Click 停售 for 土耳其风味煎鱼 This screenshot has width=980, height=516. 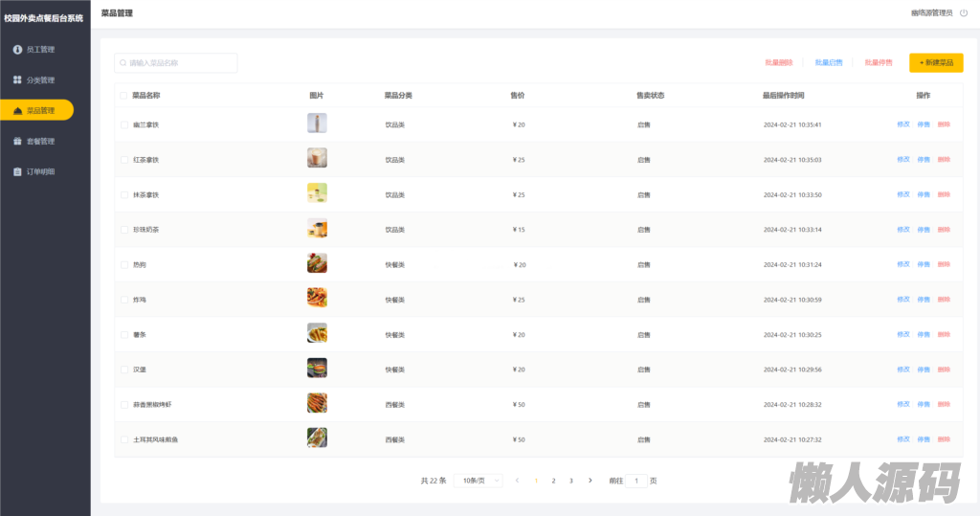coord(924,439)
